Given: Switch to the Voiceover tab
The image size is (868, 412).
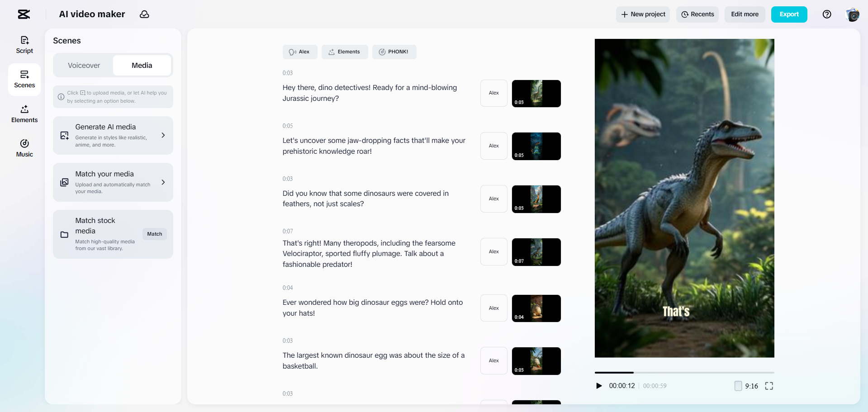Looking at the screenshot, I should pos(84,66).
